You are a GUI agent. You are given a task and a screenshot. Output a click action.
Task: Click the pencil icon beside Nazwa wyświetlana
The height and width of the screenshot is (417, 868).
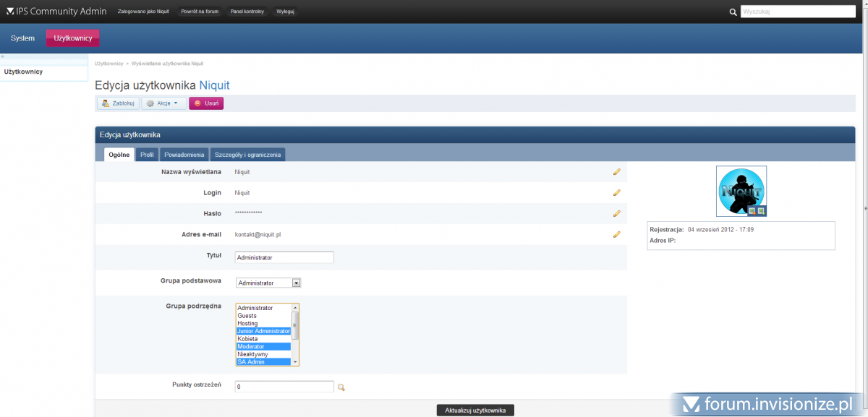coord(616,172)
